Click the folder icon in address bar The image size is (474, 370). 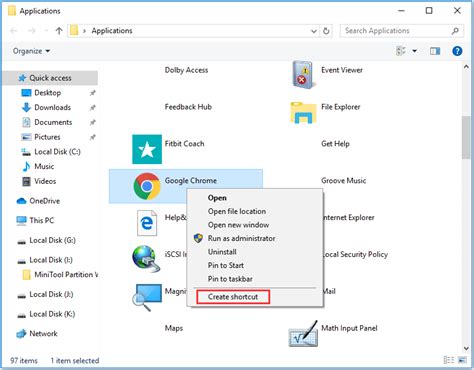click(74, 31)
